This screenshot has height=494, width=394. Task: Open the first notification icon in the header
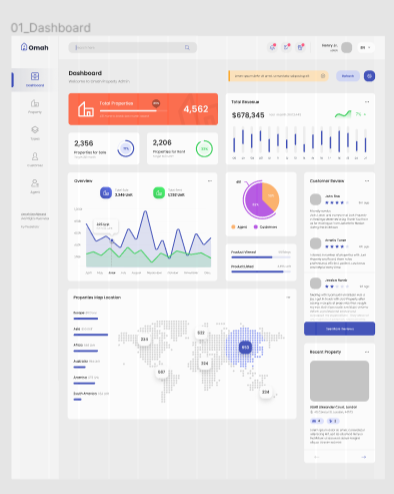(273, 47)
